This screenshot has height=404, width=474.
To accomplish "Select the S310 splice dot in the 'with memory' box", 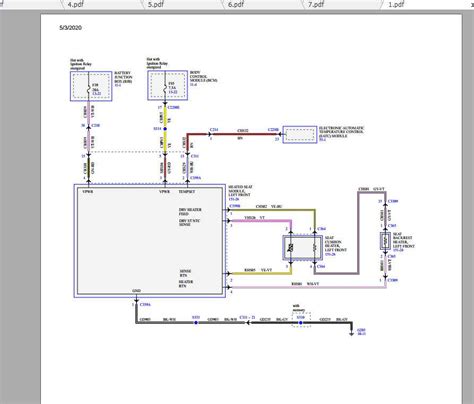I will (x=300, y=322).
